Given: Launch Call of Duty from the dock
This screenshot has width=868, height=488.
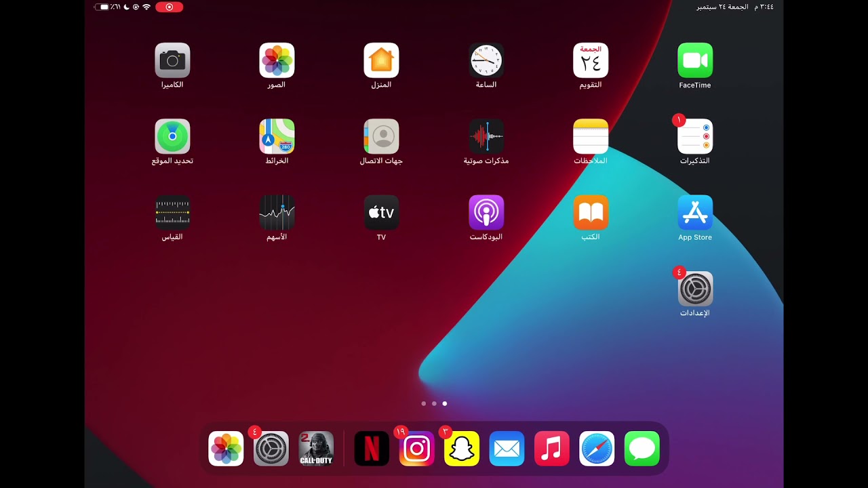Looking at the screenshot, I should click(316, 449).
